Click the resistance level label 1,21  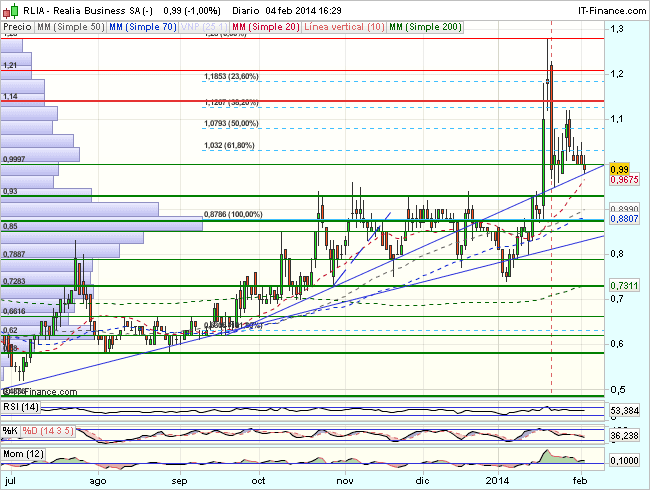(10, 65)
